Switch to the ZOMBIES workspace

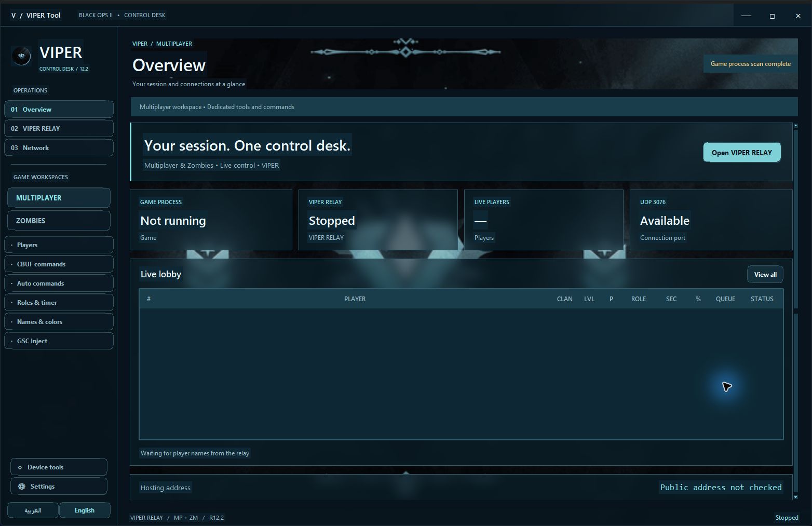59,221
